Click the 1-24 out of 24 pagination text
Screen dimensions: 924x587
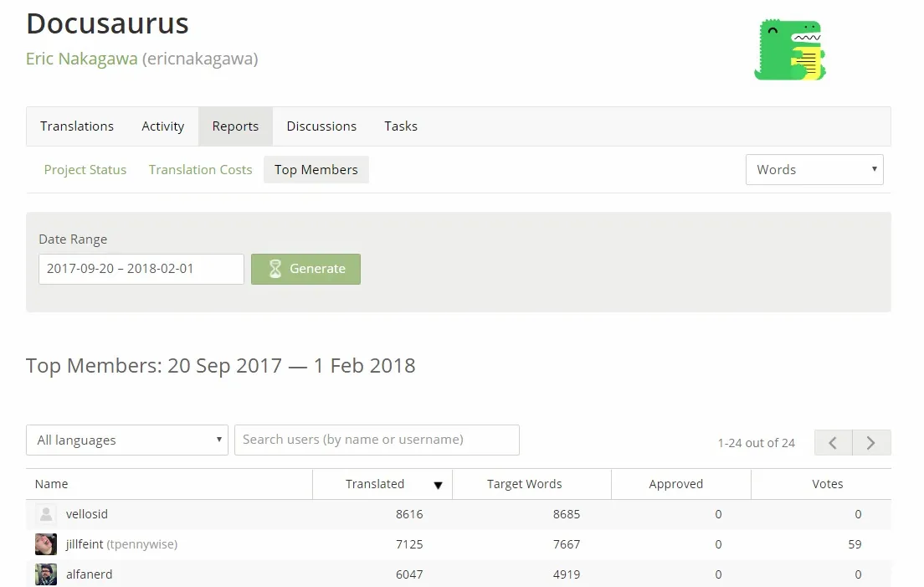pyautogui.click(x=756, y=443)
